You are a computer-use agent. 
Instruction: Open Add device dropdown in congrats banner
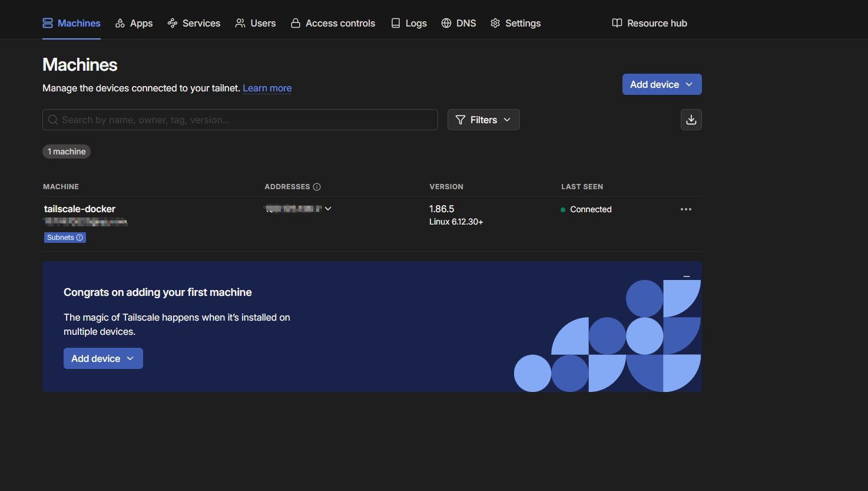[103, 358]
